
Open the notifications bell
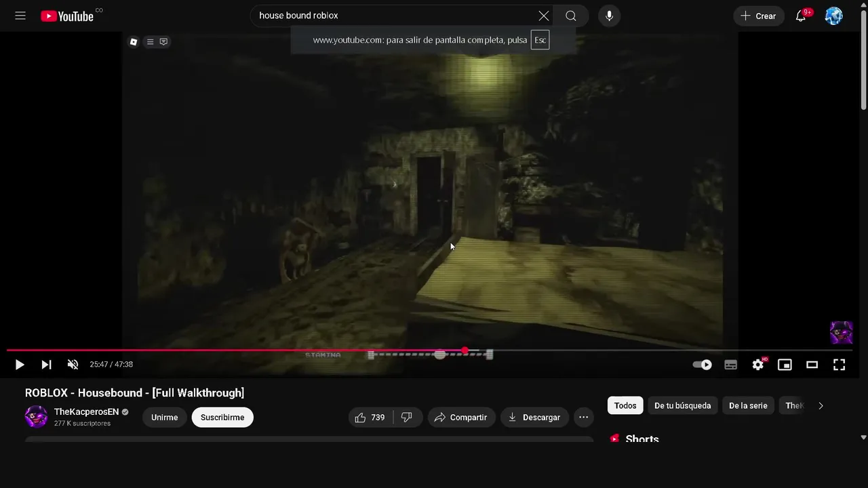(x=801, y=16)
